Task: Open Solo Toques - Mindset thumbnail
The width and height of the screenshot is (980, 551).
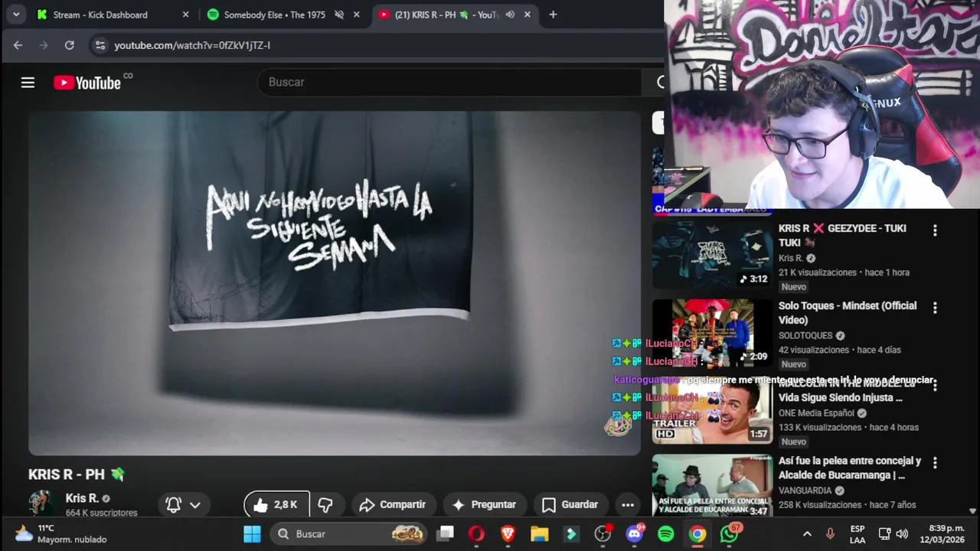Action: tap(712, 332)
